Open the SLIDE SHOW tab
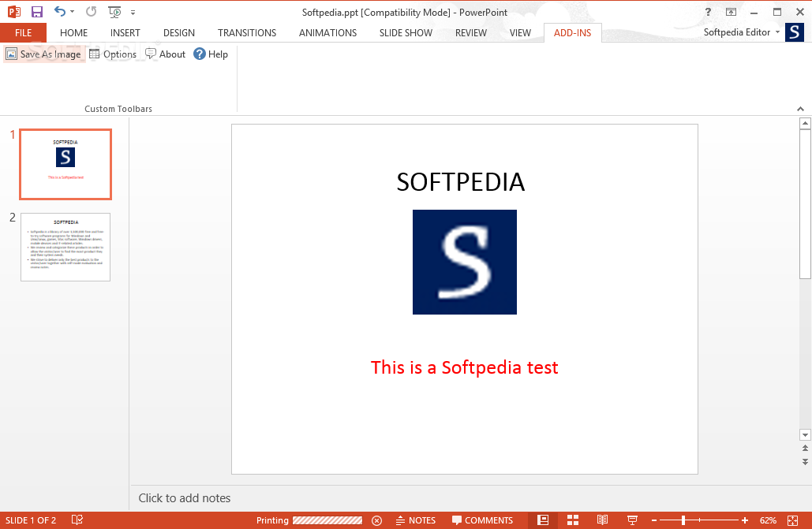Screen dimensions: 812x529 pos(406,32)
